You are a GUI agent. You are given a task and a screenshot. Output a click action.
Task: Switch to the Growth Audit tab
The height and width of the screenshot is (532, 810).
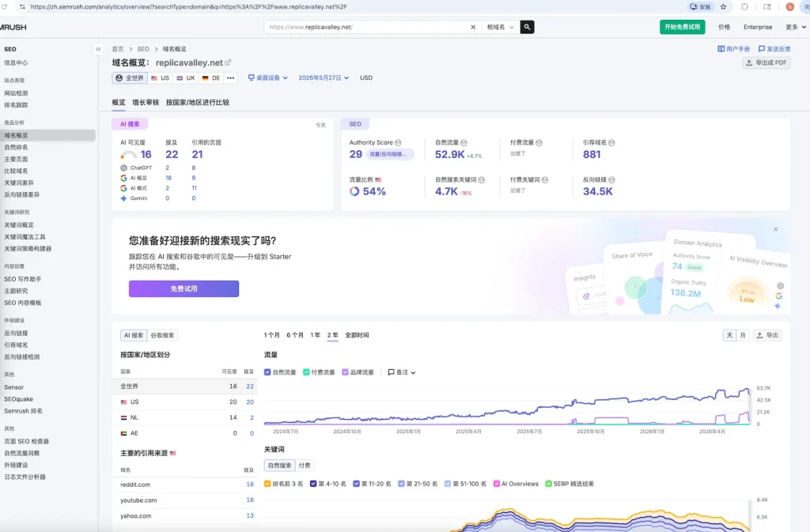[146, 102]
